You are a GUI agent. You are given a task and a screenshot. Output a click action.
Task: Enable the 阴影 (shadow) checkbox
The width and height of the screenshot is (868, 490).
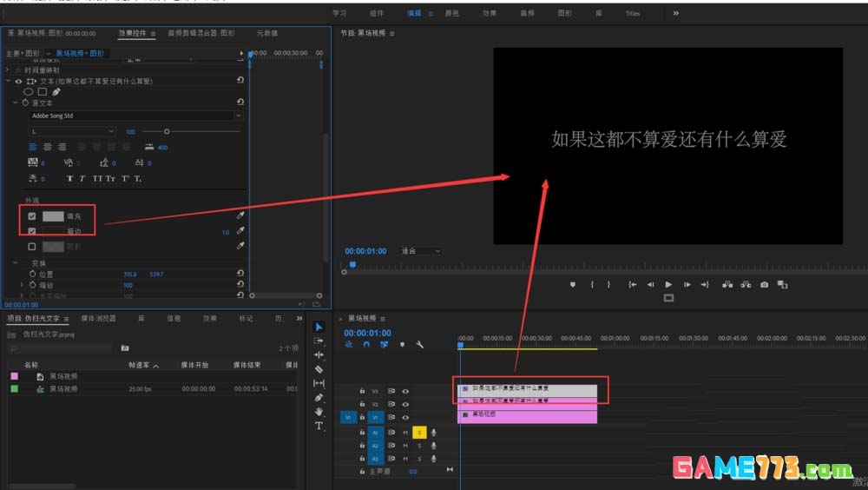(32, 247)
